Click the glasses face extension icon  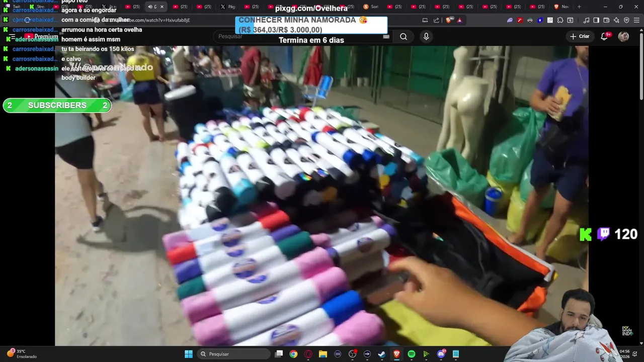coord(530,20)
